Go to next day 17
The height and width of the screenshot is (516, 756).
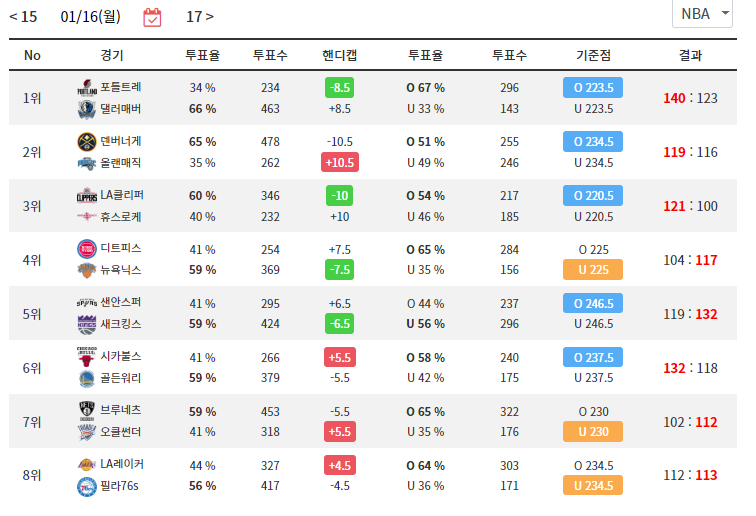(199, 17)
